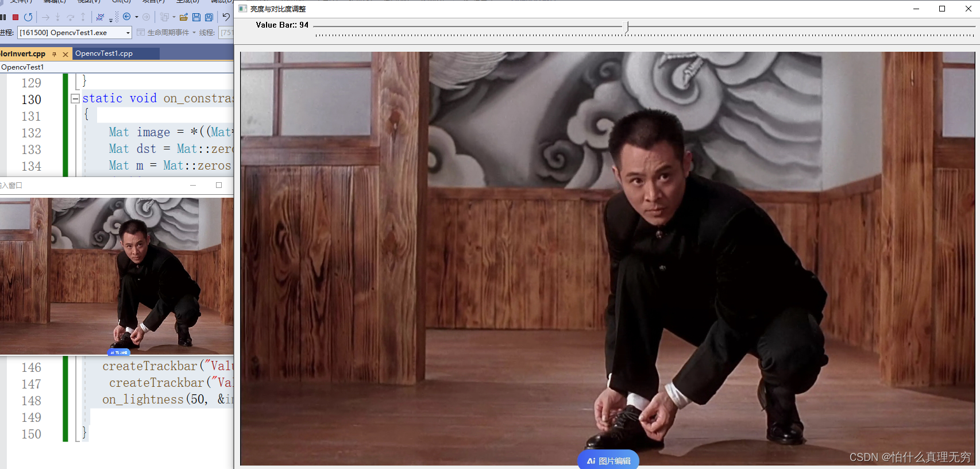The width and height of the screenshot is (980, 469).
Task: Save the current file
Action: [x=196, y=17]
